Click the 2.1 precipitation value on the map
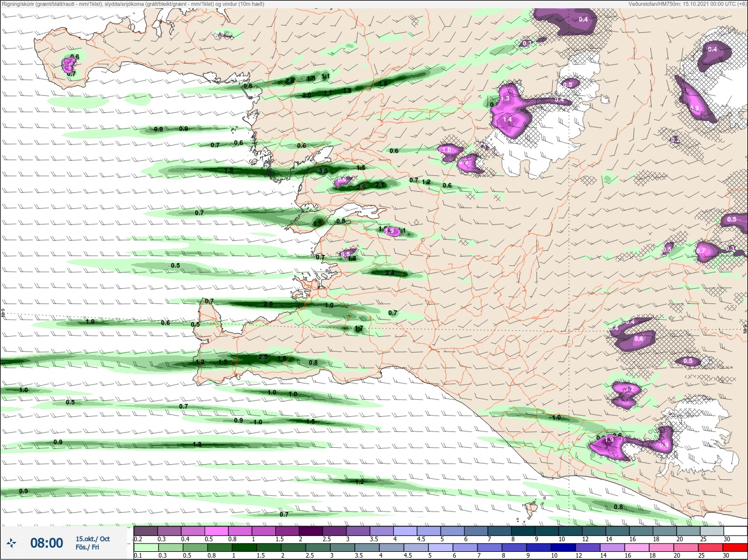 point(379,185)
